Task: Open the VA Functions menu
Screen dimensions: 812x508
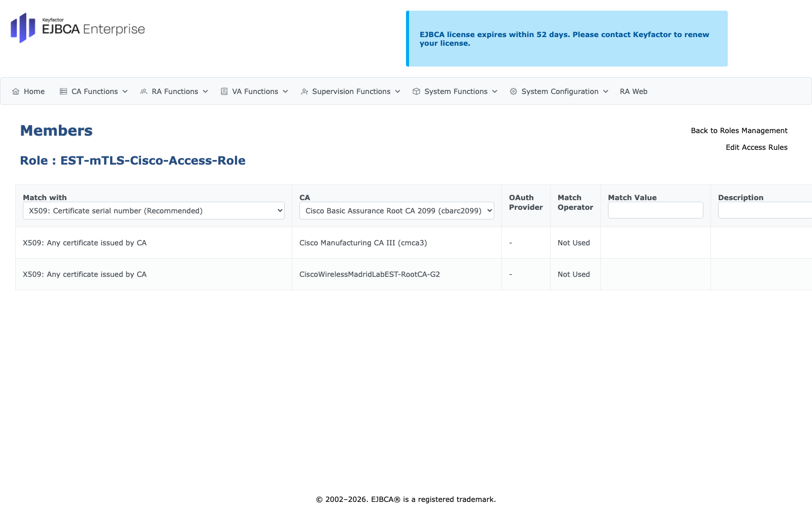Action: pos(255,91)
